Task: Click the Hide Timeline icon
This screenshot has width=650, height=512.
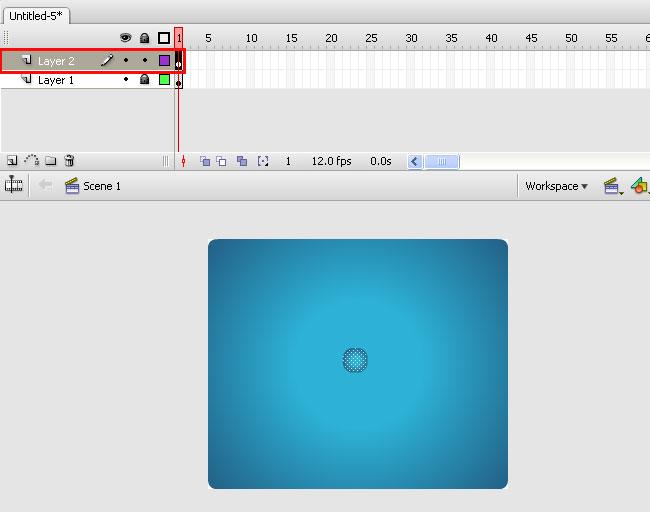Action: tap(13, 185)
